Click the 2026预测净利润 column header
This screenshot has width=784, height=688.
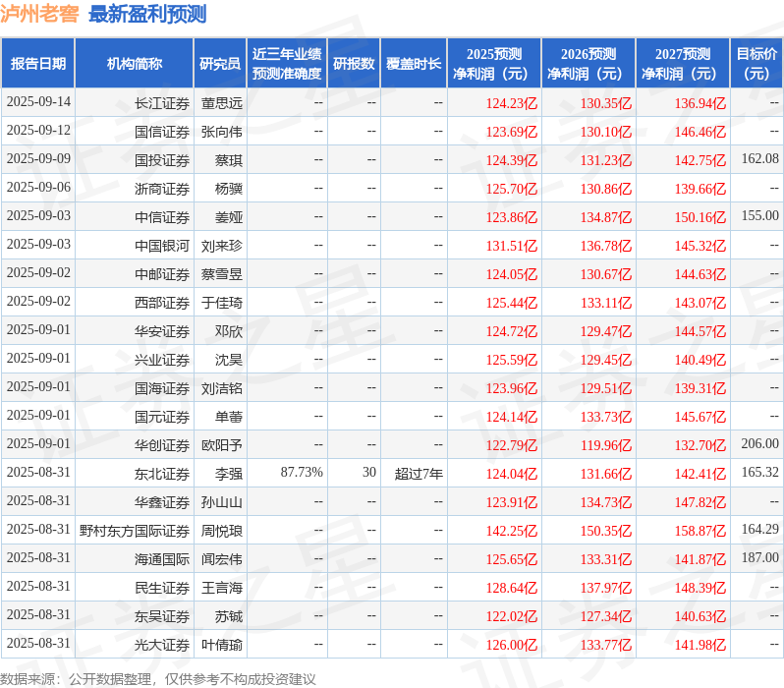(588, 64)
